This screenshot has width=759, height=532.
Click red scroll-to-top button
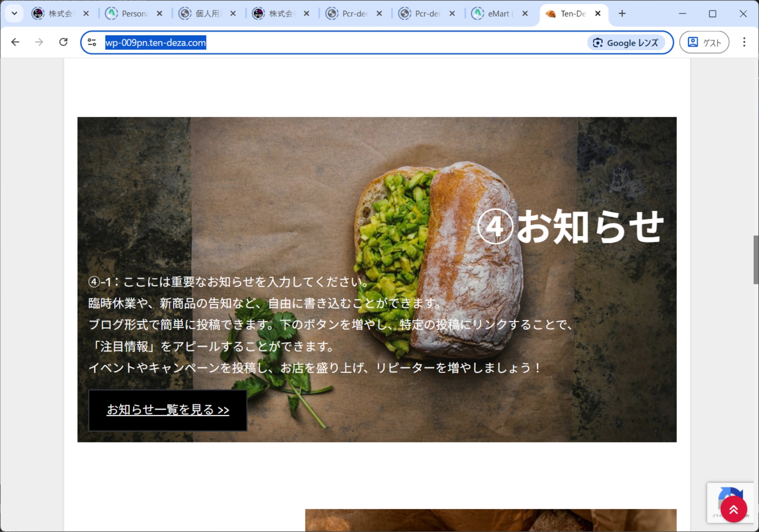pos(733,509)
